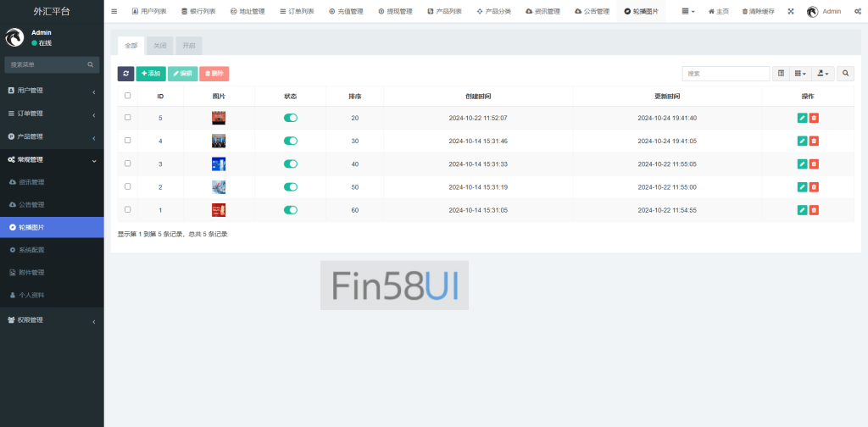Delete the row with ID 3
868x427 pixels.
[x=814, y=164]
